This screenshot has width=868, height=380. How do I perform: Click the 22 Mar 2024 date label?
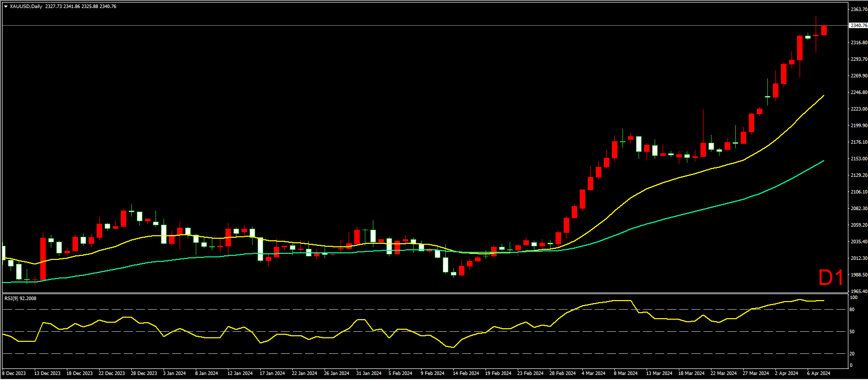724,373
